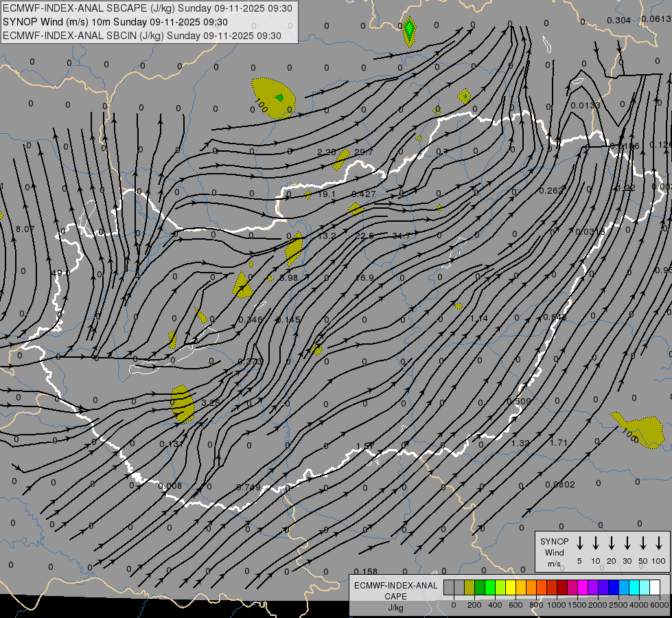Click the 5 m/s wind arrow in legend
Screen dimensions: 672x618
[x=579, y=543]
